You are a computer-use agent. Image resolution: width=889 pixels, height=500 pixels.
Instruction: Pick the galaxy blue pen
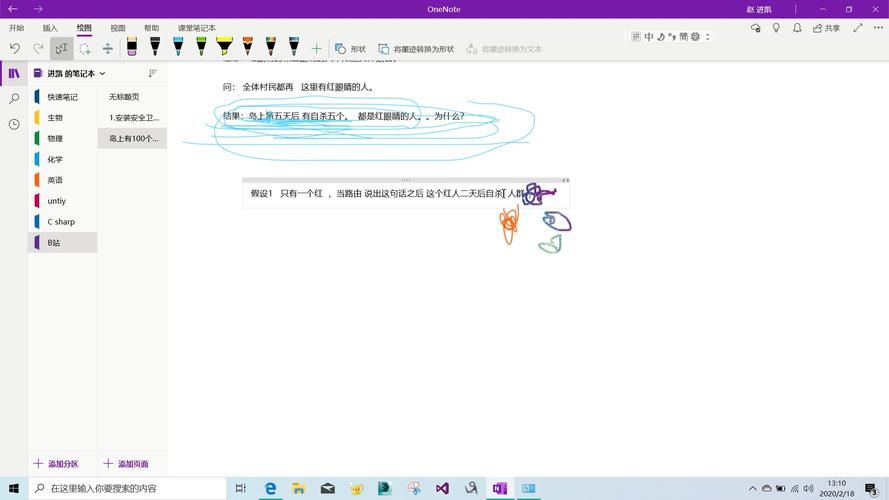(x=294, y=46)
